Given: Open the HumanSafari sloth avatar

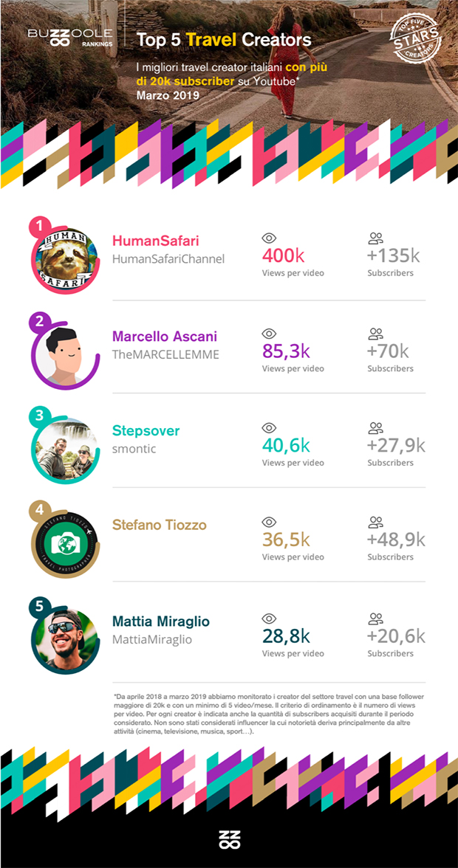Looking at the screenshot, I should 65,257.
